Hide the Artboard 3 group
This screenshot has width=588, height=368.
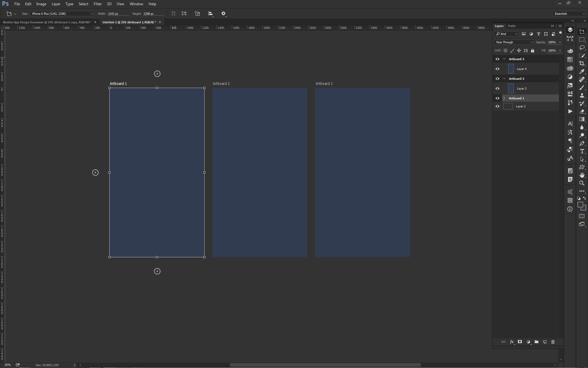(x=498, y=59)
